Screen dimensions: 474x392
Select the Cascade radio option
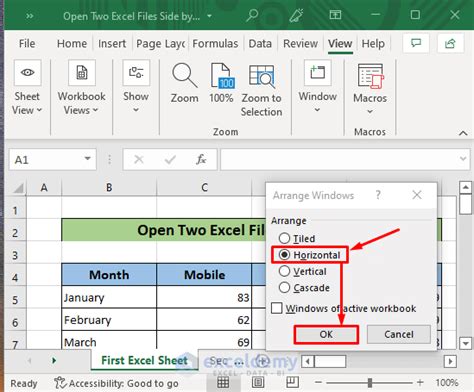click(284, 287)
